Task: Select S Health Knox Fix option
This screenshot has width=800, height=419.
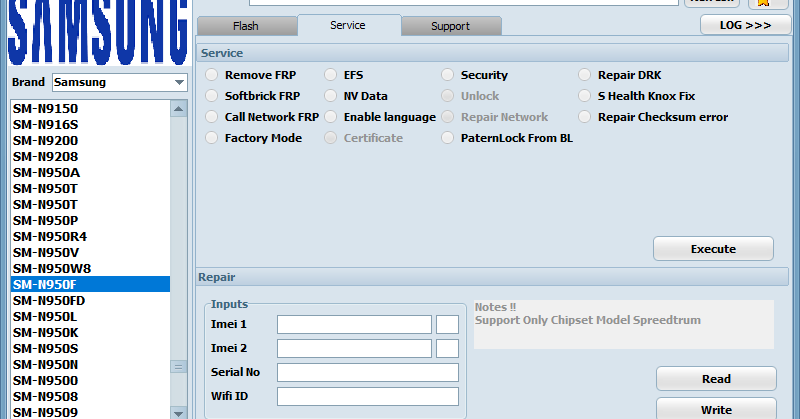Action: 585,96
